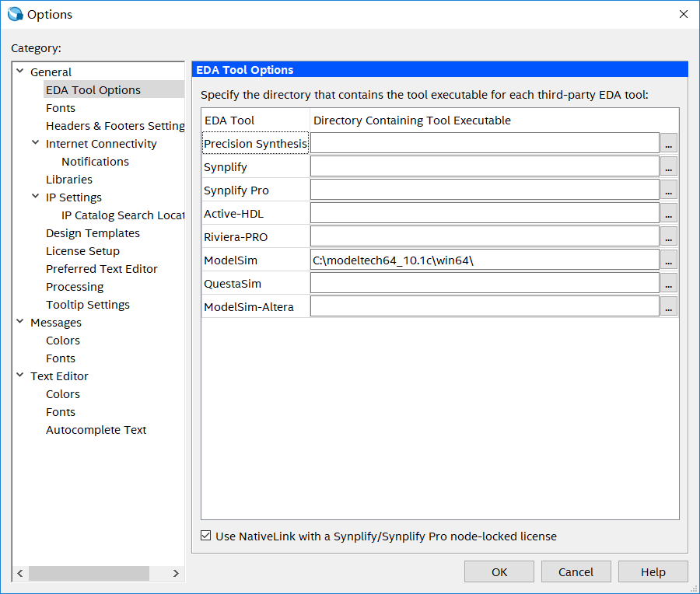Toggle the NativeLink node-locked license checkbox
700x594 pixels.
206,536
